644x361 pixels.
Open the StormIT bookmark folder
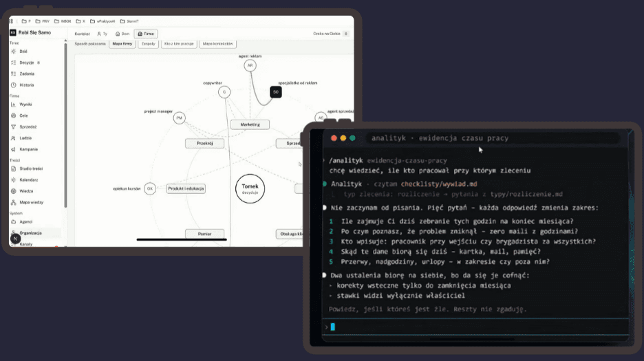(129, 21)
